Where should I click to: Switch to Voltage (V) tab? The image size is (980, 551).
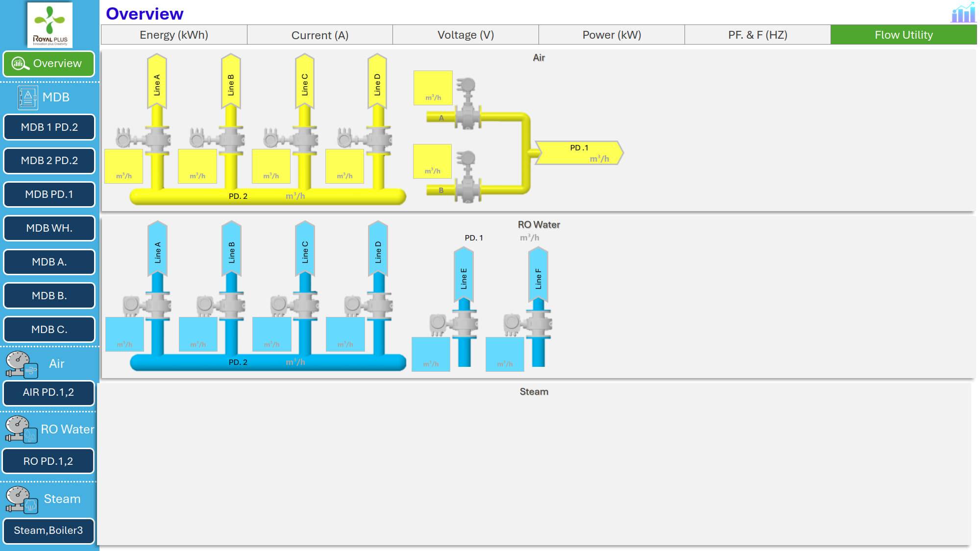coord(465,35)
